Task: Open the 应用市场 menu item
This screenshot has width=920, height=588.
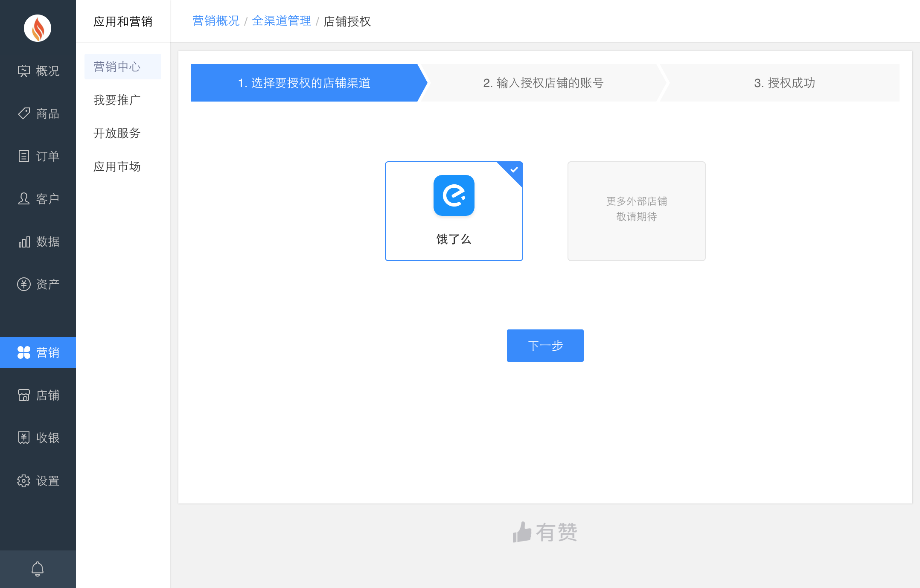Action: pyautogui.click(x=117, y=167)
